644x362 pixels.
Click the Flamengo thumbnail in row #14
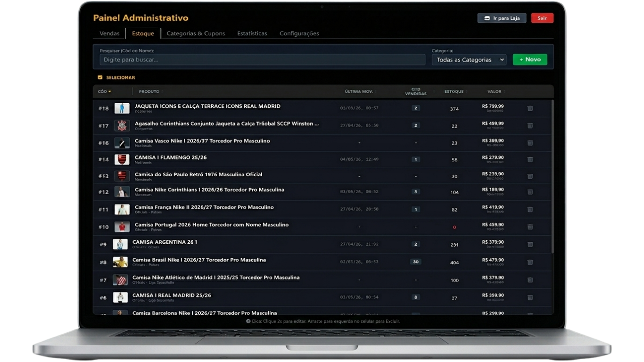122,159
